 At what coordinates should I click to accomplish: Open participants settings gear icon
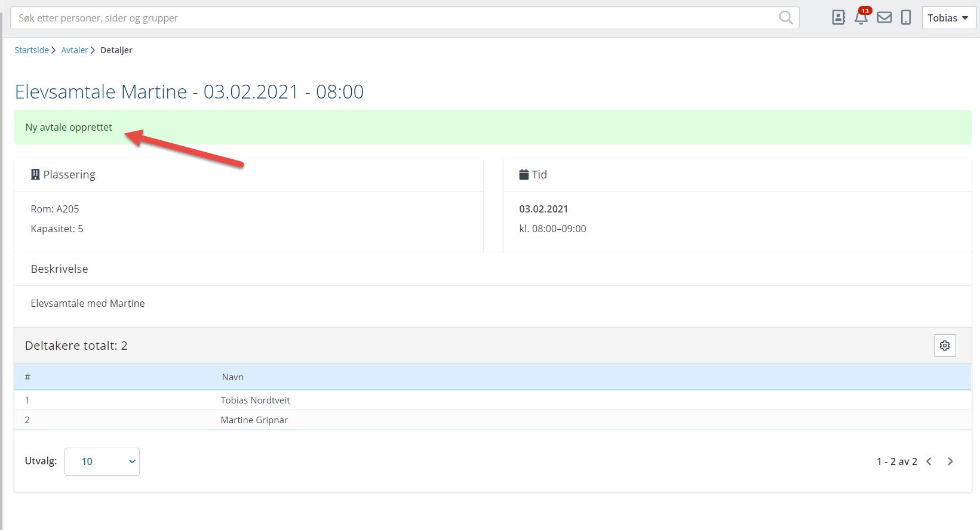pyautogui.click(x=944, y=346)
